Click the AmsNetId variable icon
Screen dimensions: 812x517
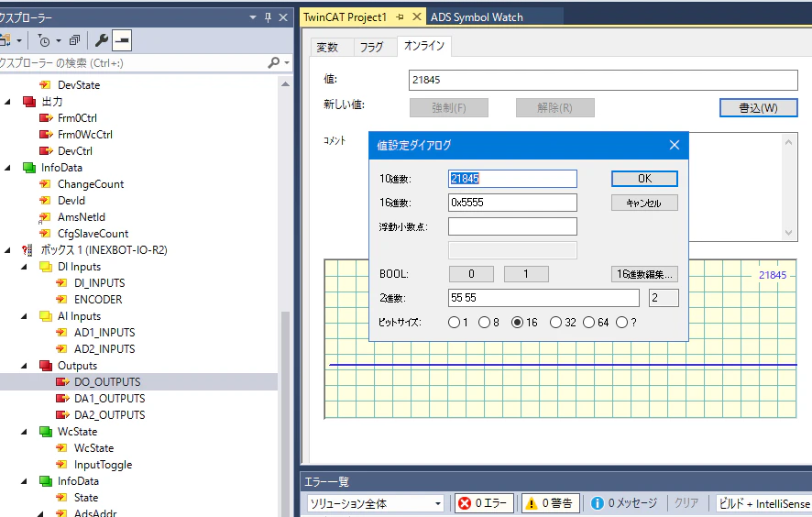45,217
